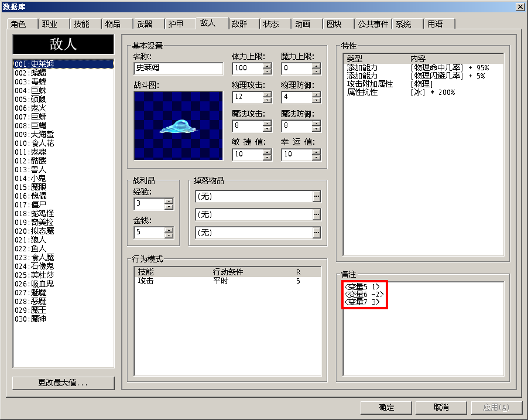Decrease 魔力上限 using its down arrow
The height and width of the screenshot is (420, 528).
coord(317,71)
